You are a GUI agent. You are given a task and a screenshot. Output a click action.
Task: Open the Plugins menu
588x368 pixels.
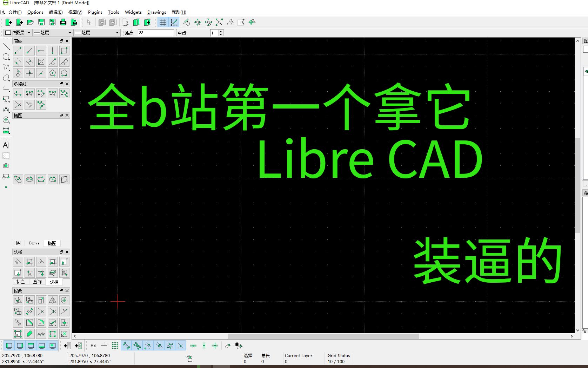pyautogui.click(x=95, y=12)
